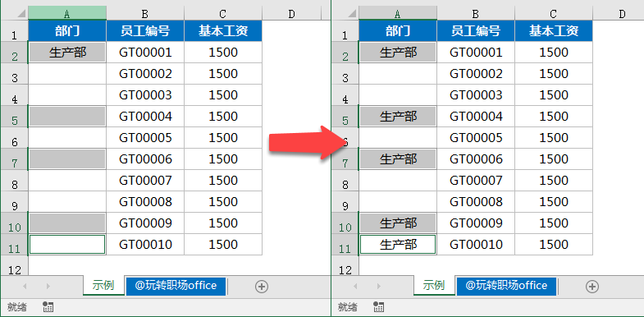Add a new sheet in the left window
Viewport: 644px width, 317px height.
[262, 287]
